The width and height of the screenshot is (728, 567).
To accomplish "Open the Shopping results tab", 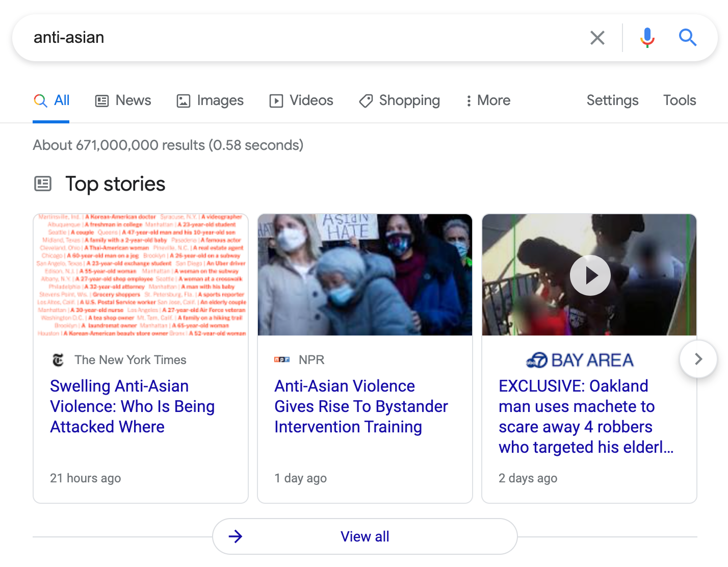I will [x=400, y=100].
